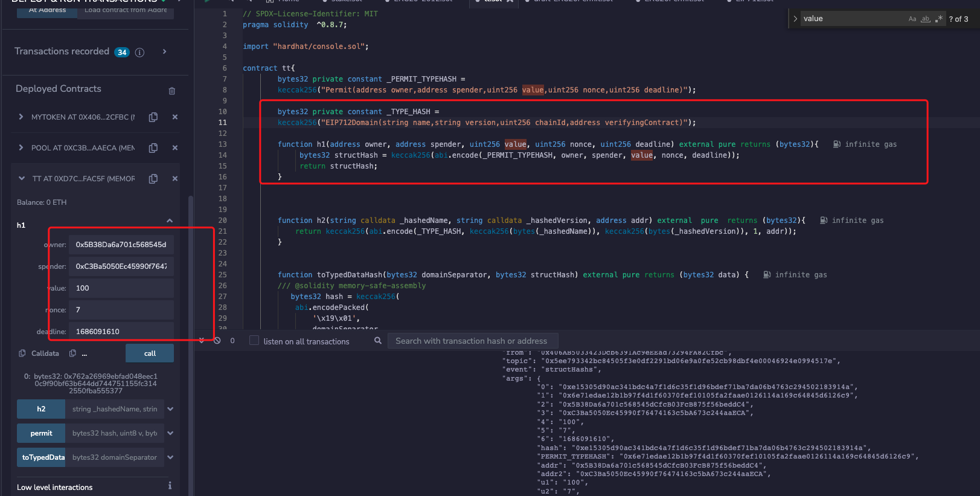Click gas estimate icon for toTypedDataHash
Screen dimensions: 980x496
point(767,275)
